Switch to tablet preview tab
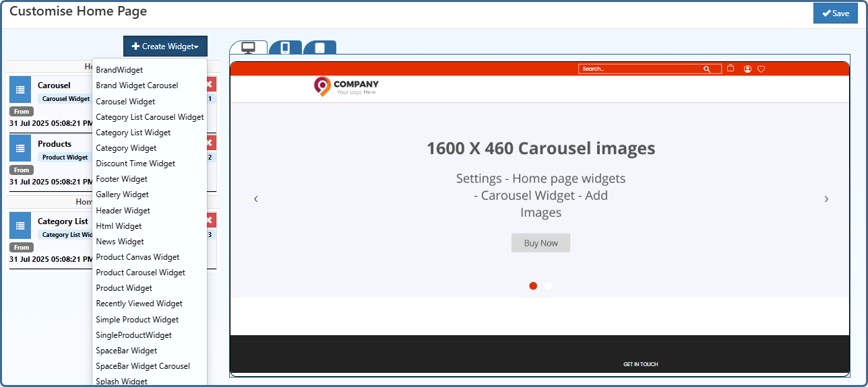This screenshot has width=868, height=387. point(319,48)
